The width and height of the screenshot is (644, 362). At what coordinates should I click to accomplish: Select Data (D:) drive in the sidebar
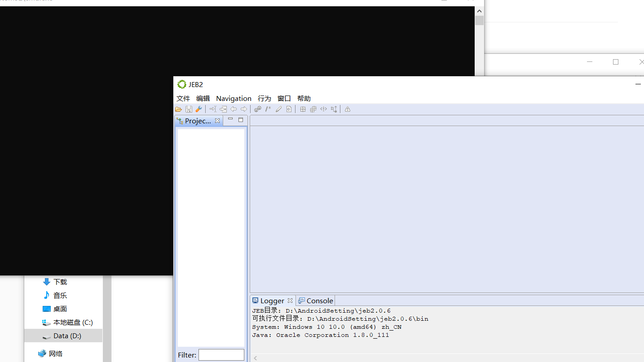pos(68,336)
